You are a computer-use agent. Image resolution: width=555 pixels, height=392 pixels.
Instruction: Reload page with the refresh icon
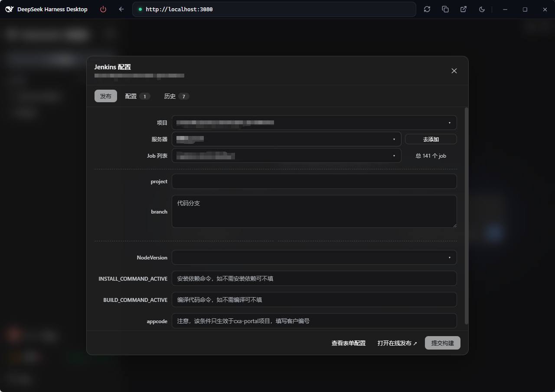pyautogui.click(x=427, y=9)
